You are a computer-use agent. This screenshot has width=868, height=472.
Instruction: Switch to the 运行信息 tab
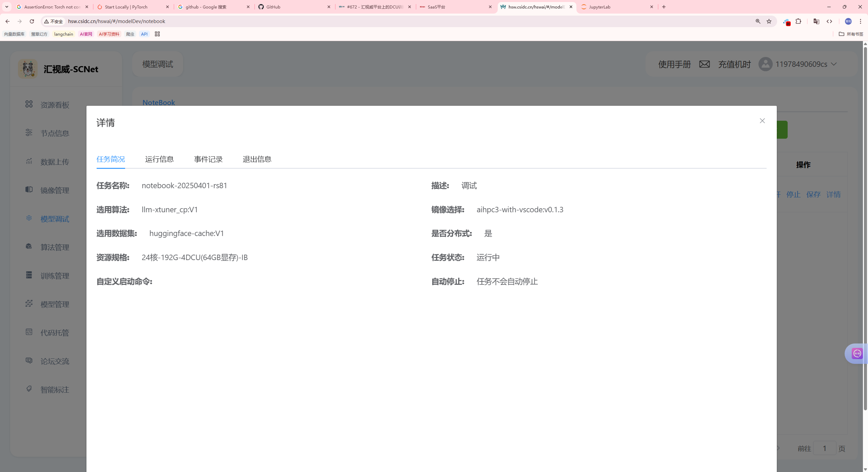pos(159,159)
